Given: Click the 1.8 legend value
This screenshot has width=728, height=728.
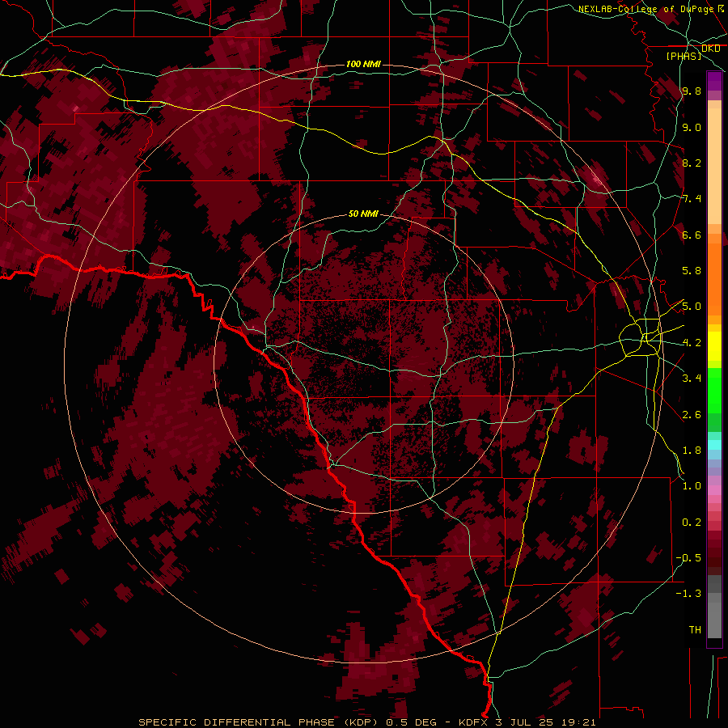Looking at the screenshot, I should tap(692, 451).
